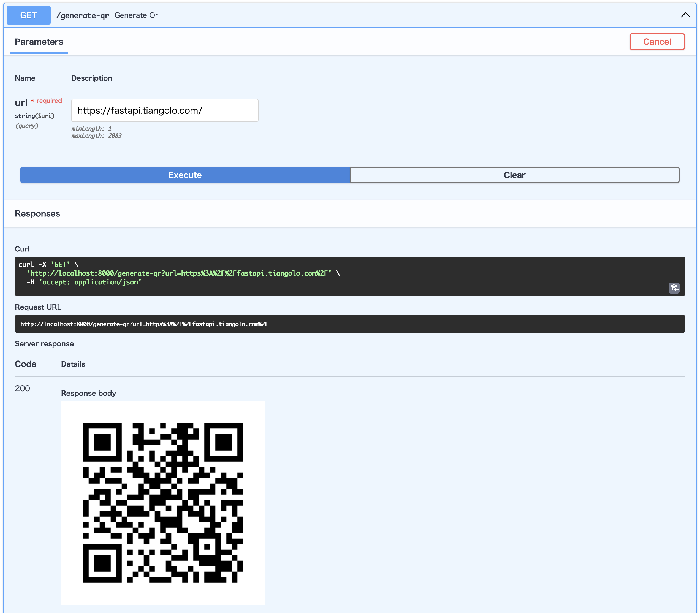Focus the url parameter input field
Screen dimensions: 700x613
coord(165,110)
